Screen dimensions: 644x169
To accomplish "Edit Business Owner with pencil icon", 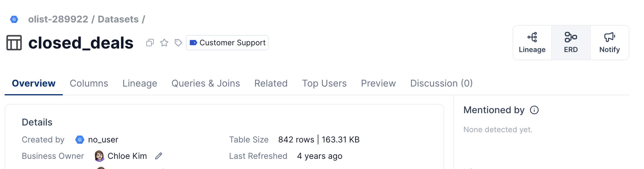I will pos(158,156).
